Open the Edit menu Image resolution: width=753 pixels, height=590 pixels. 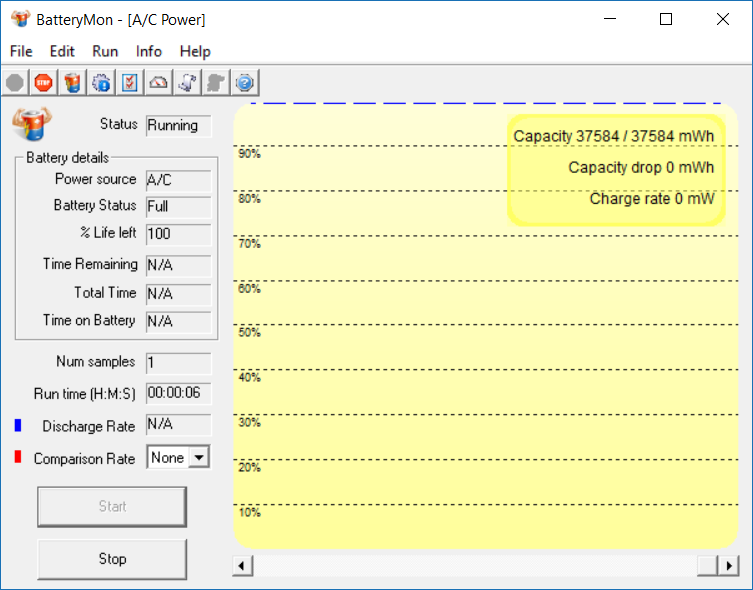[62, 51]
